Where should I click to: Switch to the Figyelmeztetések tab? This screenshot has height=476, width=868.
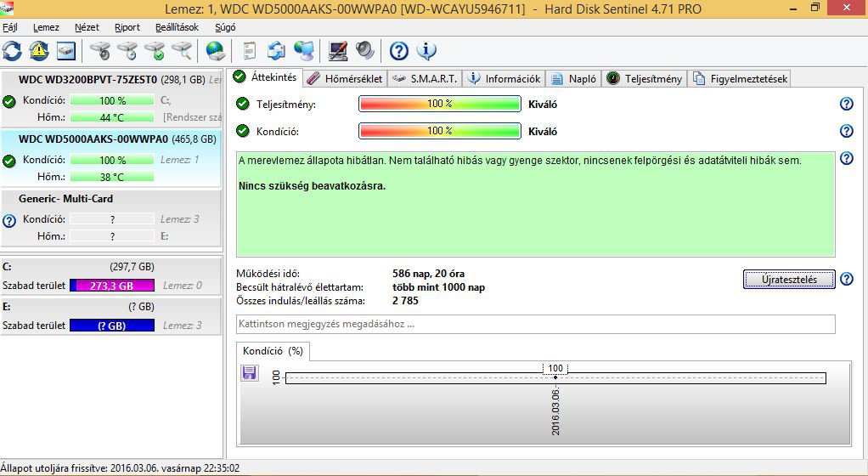coord(740,79)
